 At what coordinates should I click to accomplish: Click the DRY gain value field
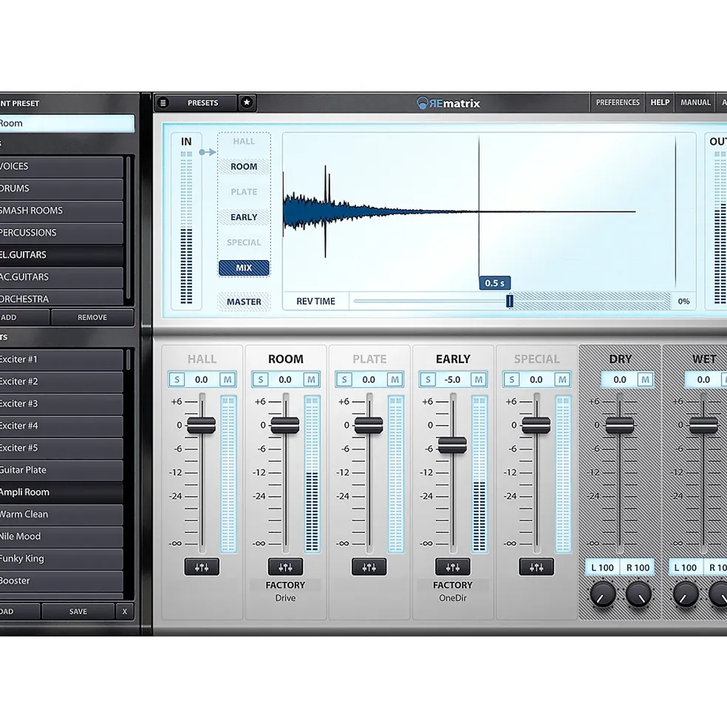pyautogui.click(x=620, y=380)
